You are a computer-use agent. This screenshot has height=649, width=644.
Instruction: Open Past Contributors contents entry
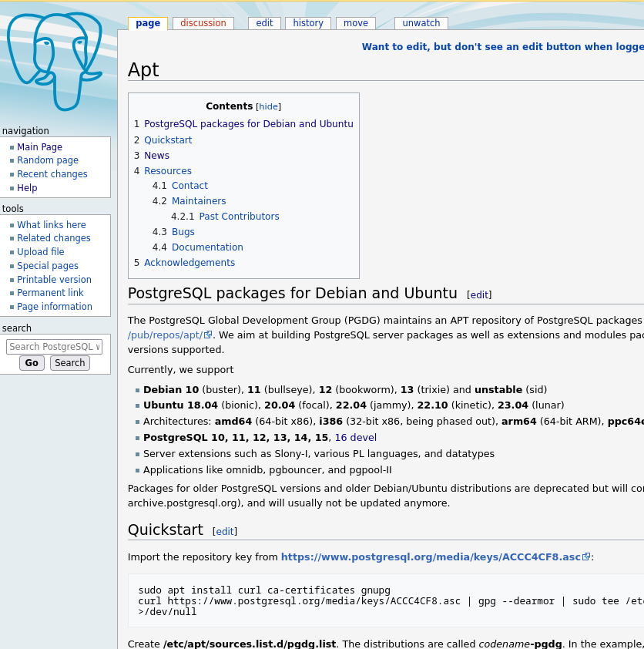pyautogui.click(x=239, y=216)
